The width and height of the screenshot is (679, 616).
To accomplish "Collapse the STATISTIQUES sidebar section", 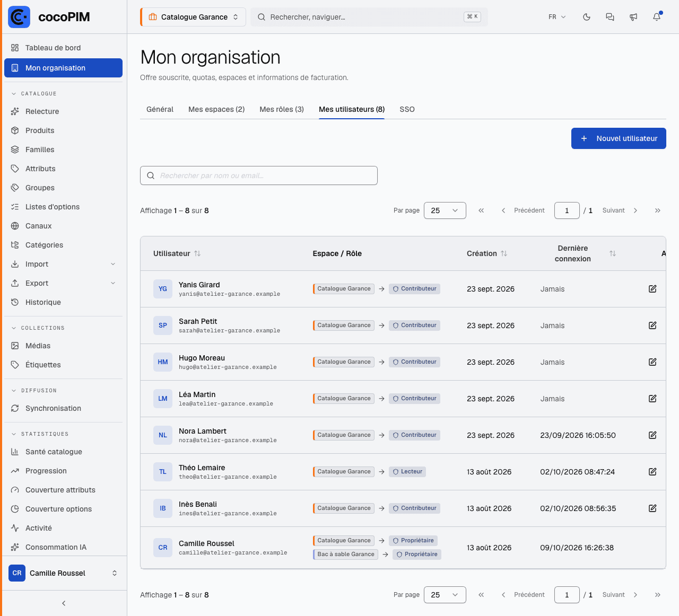I will 40,434.
